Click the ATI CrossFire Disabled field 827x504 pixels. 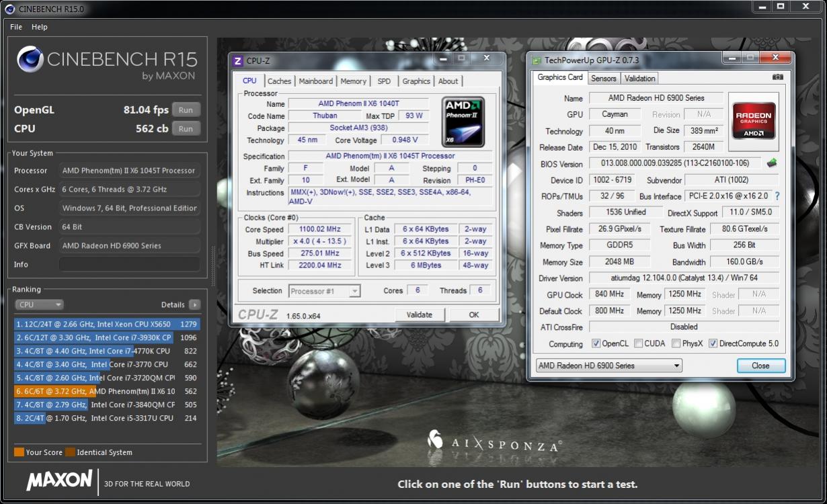[684, 327]
